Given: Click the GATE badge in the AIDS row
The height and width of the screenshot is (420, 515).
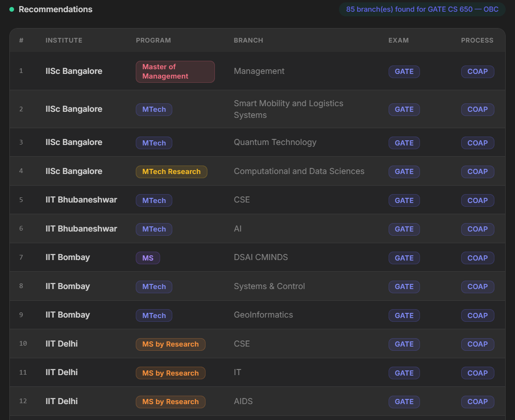Looking at the screenshot, I should click(x=404, y=402).
